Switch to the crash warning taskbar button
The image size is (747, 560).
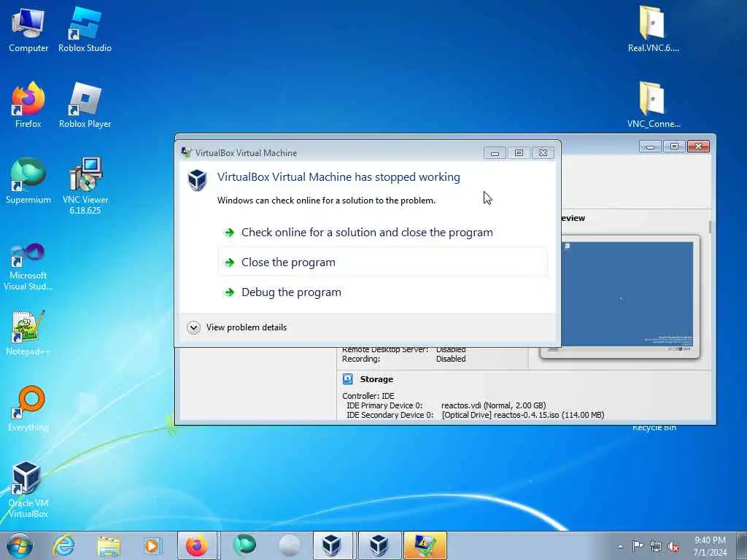click(x=425, y=545)
